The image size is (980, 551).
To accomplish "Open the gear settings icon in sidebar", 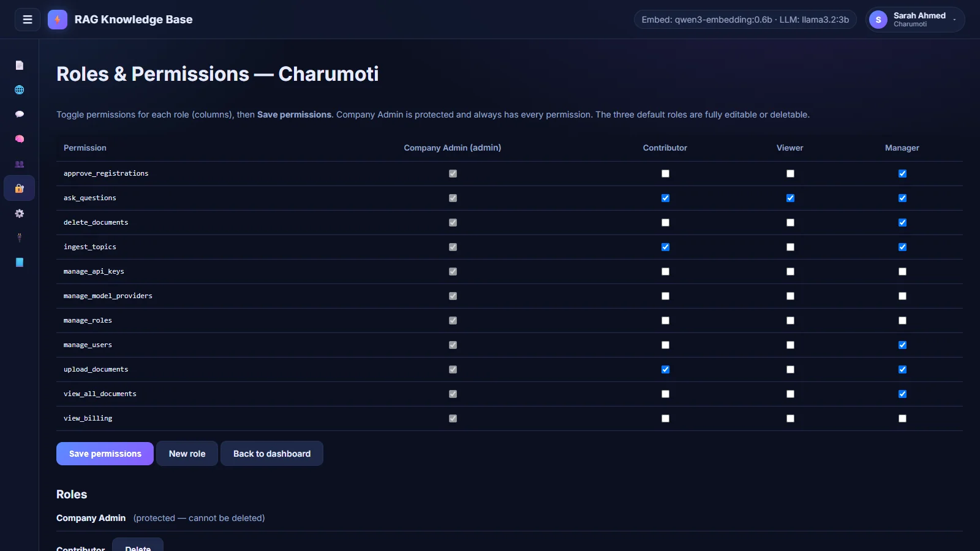I will click(x=20, y=214).
